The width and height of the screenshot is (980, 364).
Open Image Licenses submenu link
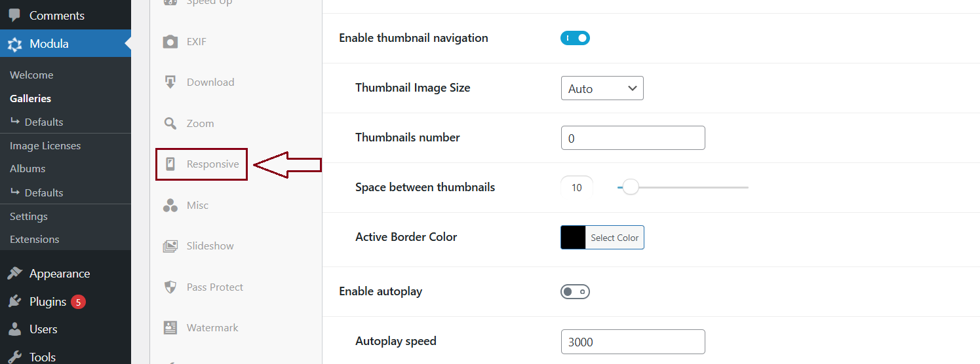[45, 145]
